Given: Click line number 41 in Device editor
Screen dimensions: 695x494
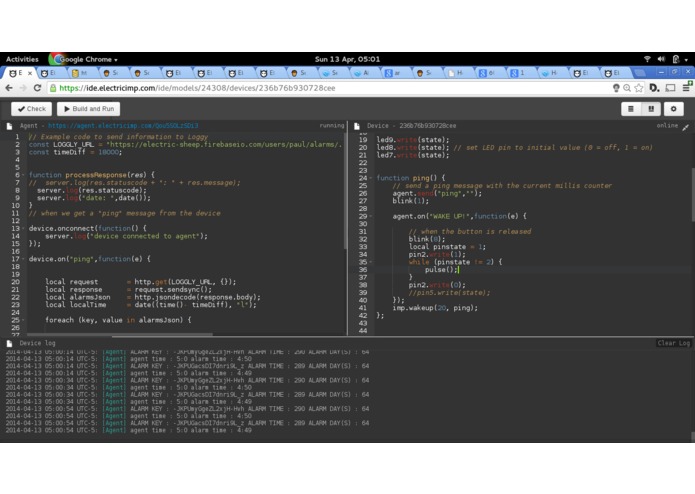Looking at the screenshot, I should click(x=363, y=308).
